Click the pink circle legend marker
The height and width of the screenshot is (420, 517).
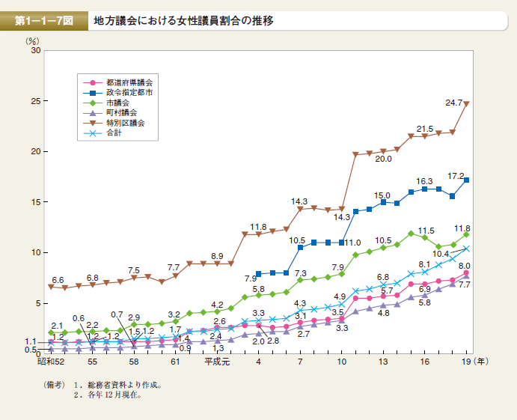pyautogui.click(x=93, y=82)
